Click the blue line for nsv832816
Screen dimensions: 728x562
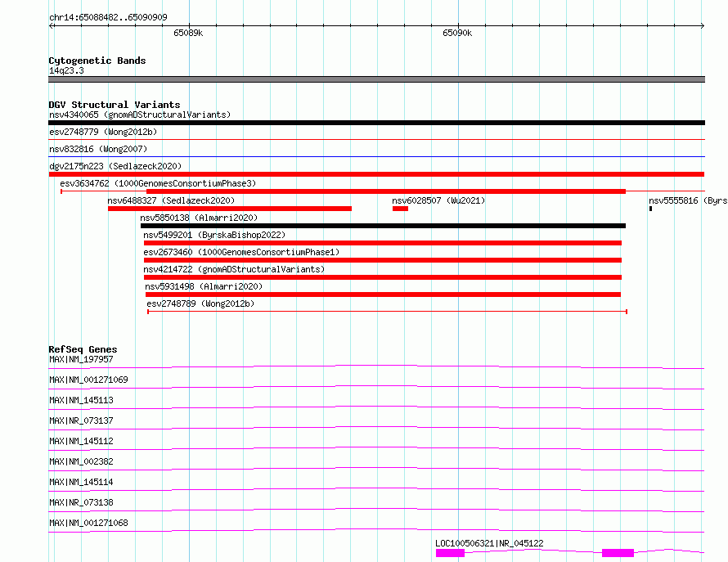tap(376, 156)
